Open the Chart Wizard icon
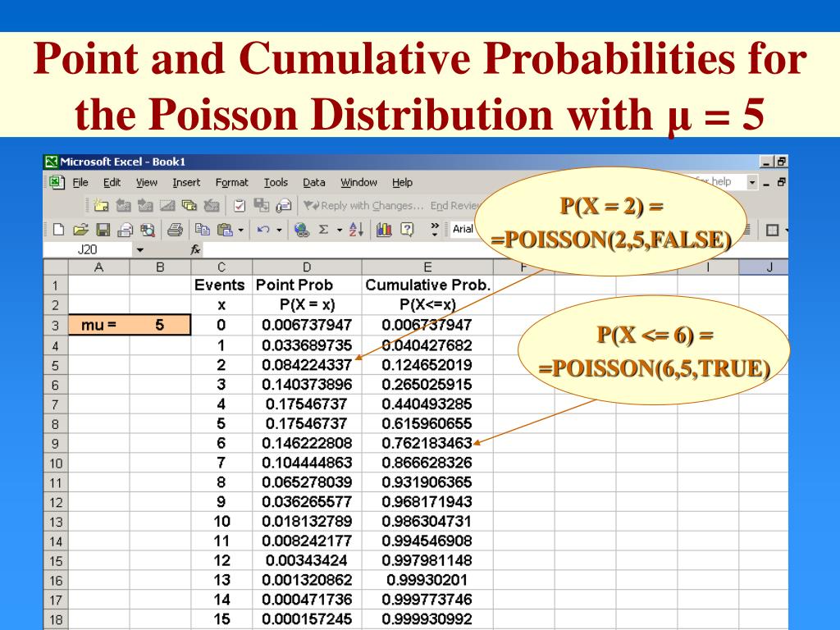The height and width of the screenshot is (630, 840). [384, 230]
